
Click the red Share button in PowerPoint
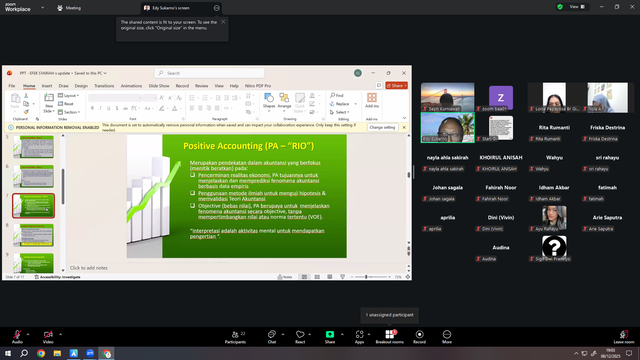tap(396, 85)
